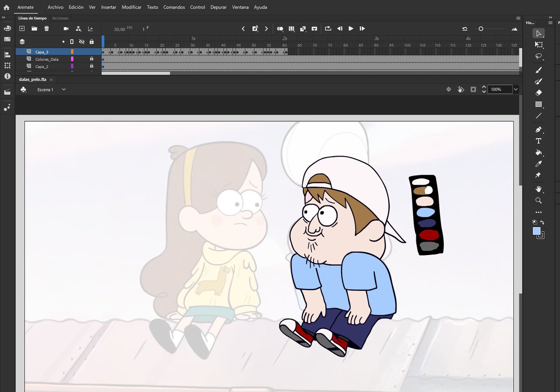Open the edit toolbar three-dots menu
This screenshot has width=560, height=392.
(x=539, y=213)
